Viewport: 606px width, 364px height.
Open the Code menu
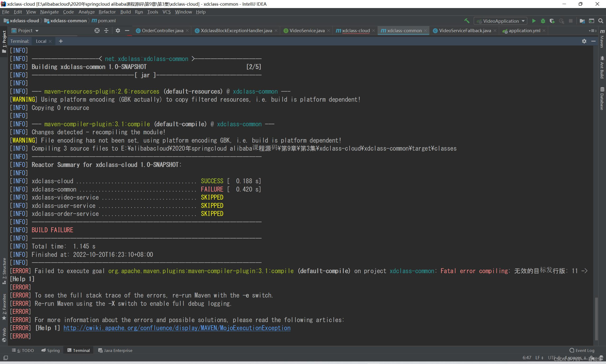(x=68, y=12)
